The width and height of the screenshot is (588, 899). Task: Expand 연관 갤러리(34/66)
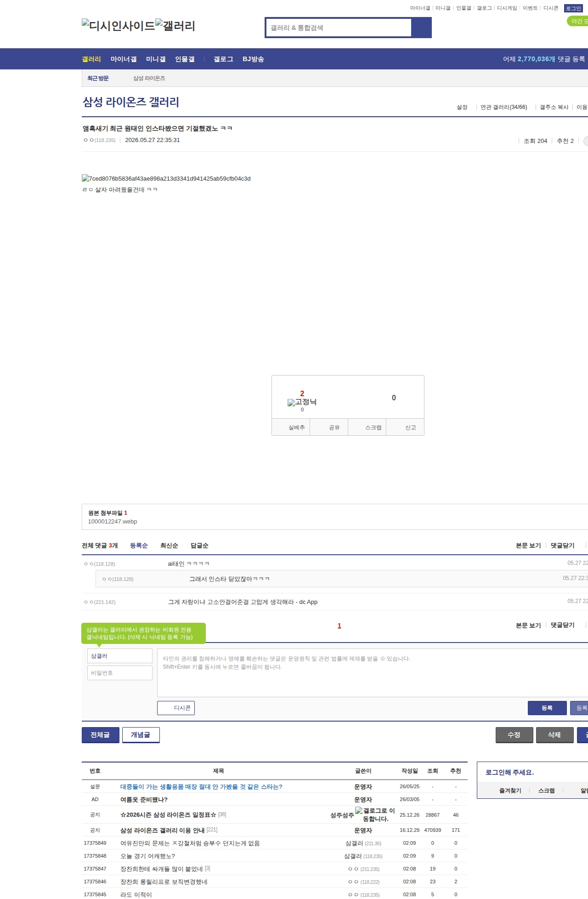point(504,107)
